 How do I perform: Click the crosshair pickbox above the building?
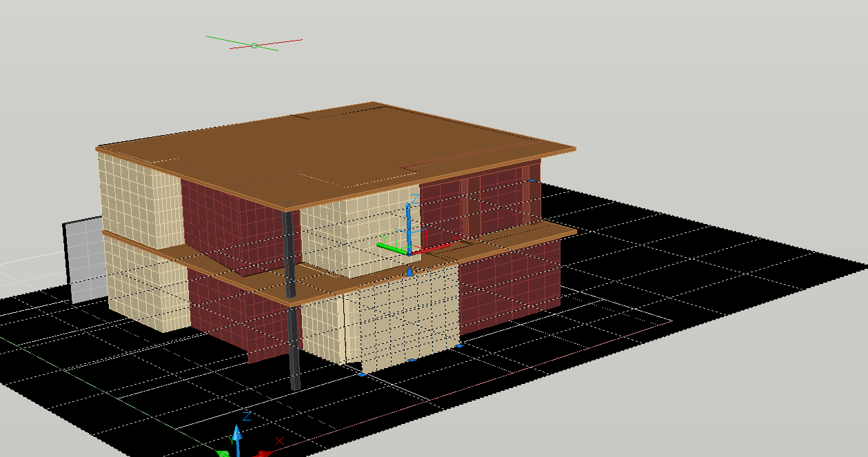[254, 45]
